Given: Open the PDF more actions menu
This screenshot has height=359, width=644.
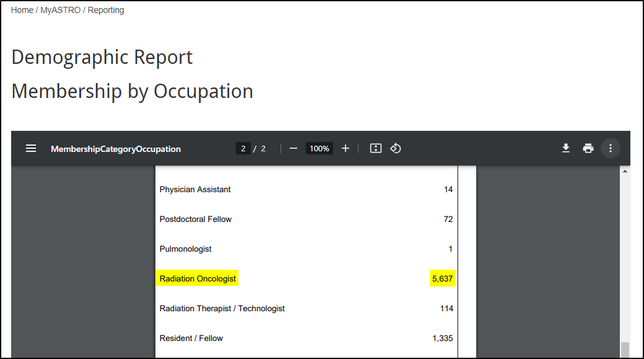Looking at the screenshot, I should (x=610, y=149).
